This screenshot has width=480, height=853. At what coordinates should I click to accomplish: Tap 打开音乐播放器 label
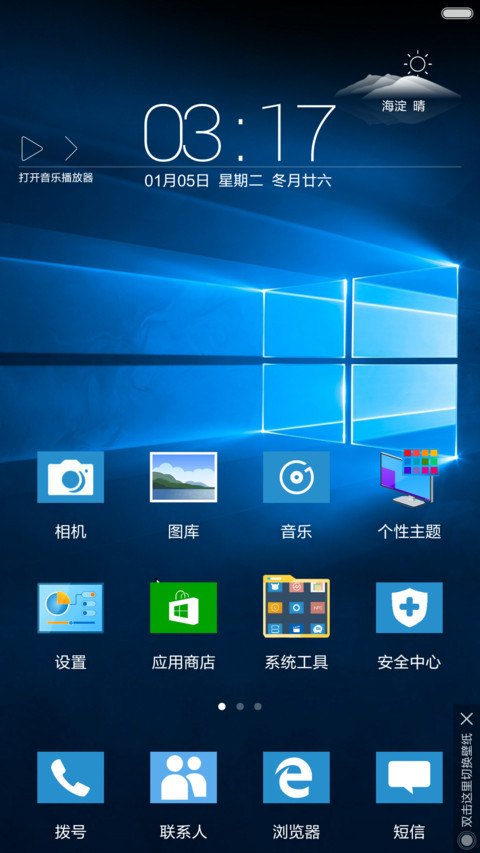coord(56,177)
